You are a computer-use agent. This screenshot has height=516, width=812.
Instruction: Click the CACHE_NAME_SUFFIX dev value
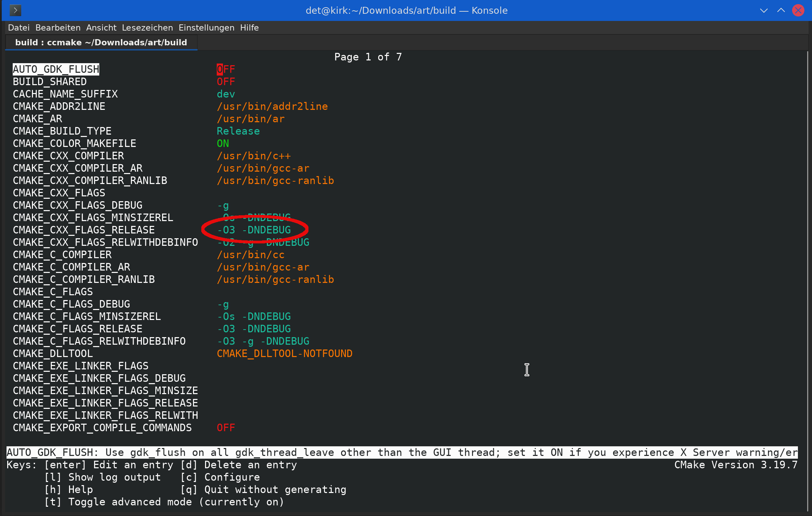coord(226,94)
